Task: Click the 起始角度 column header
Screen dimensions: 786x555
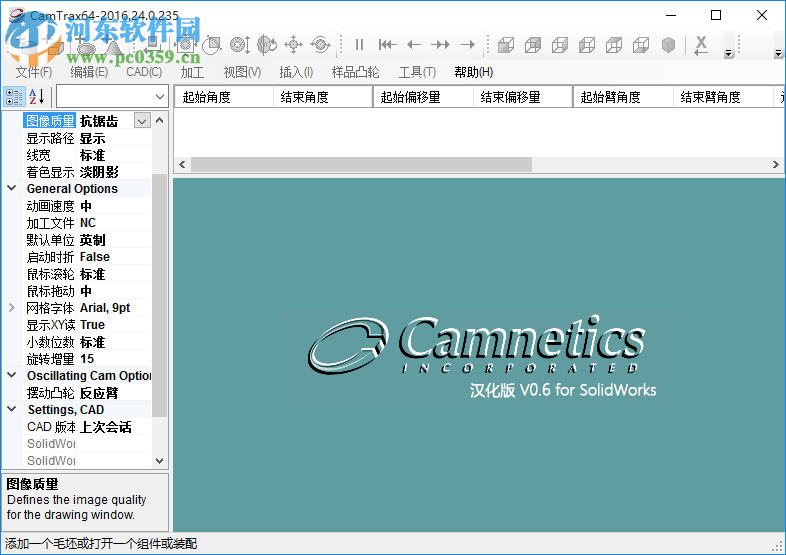Action: coord(224,97)
